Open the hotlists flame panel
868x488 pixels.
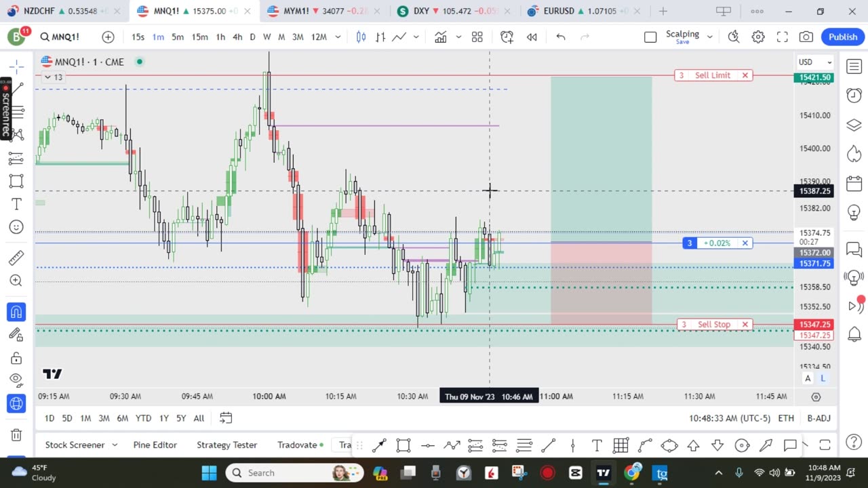[x=854, y=155]
